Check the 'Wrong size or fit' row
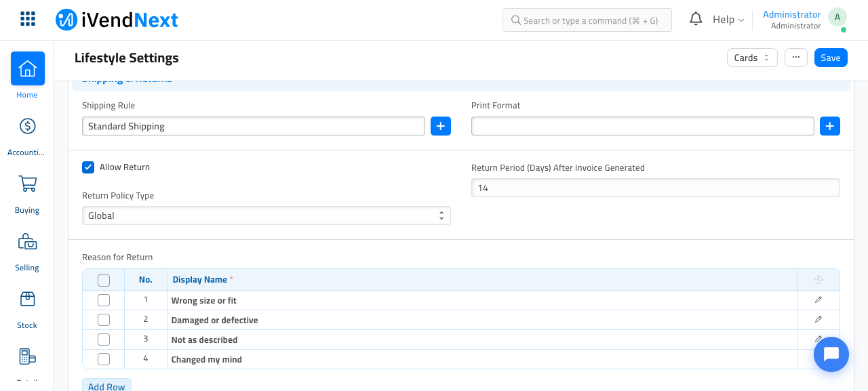Screen dimensions: 868x391 coord(104,300)
